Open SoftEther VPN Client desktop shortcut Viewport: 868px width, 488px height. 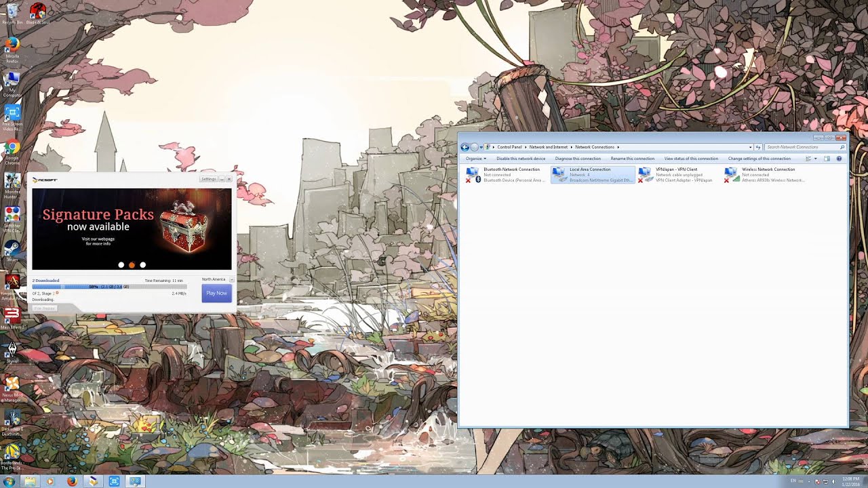pyautogui.click(x=12, y=220)
